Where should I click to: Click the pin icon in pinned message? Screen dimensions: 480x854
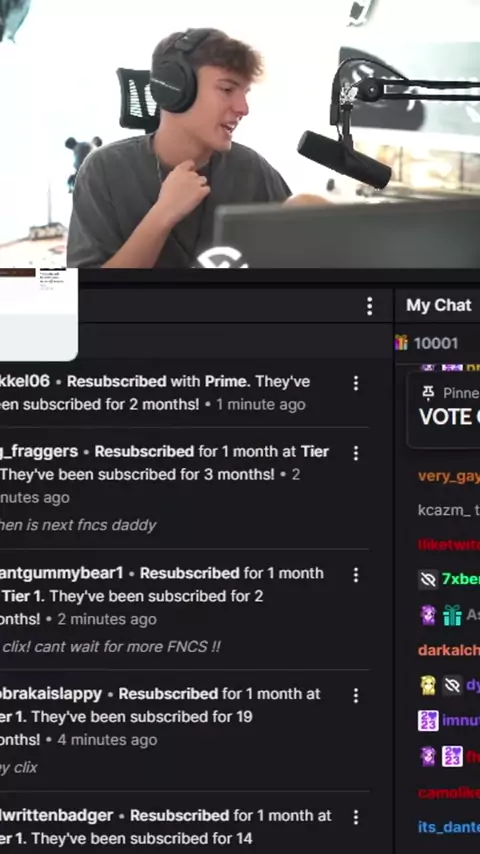coord(429,393)
